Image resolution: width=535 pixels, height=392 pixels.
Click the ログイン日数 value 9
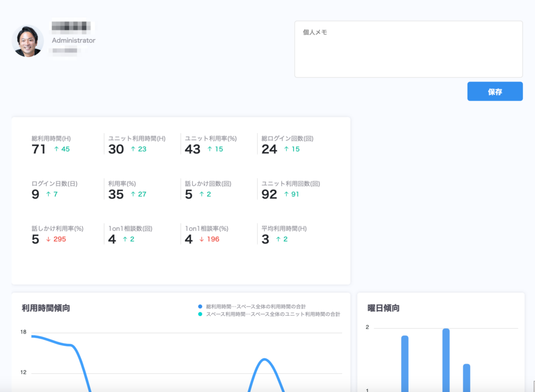pyautogui.click(x=36, y=194)
